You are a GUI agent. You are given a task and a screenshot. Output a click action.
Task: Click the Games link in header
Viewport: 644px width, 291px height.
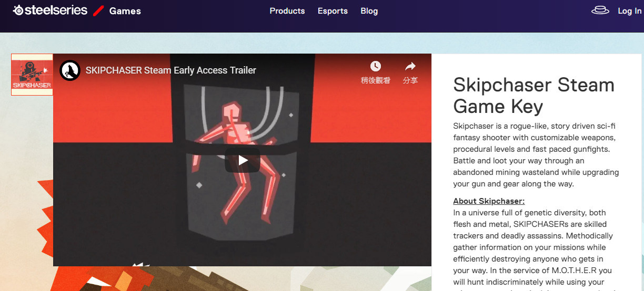125,11
